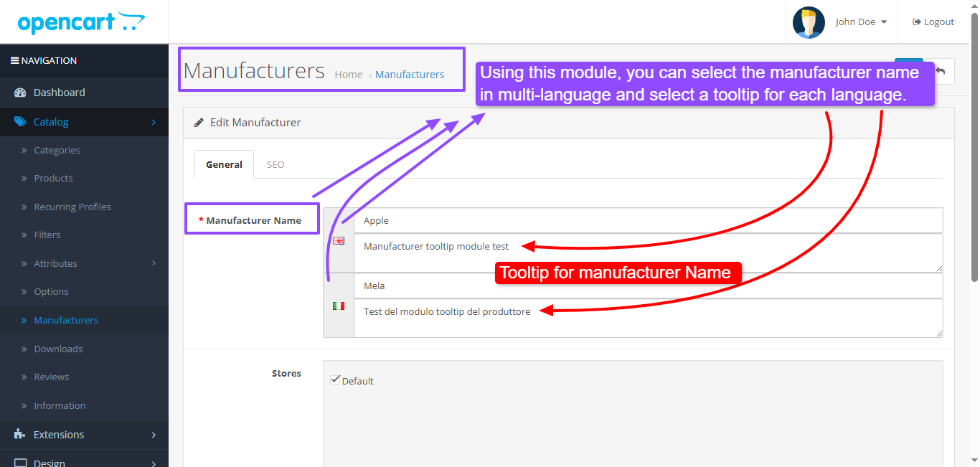Click the Home breadcrumb link
Viewport: 980px width, 467px height.
pyautogui.click(x=349, y=75)
